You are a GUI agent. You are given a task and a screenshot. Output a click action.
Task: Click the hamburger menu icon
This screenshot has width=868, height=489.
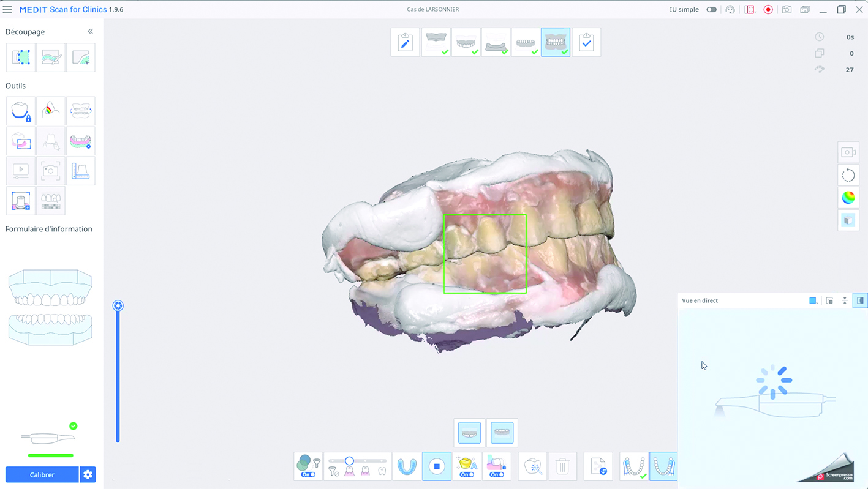coord(7,9)
